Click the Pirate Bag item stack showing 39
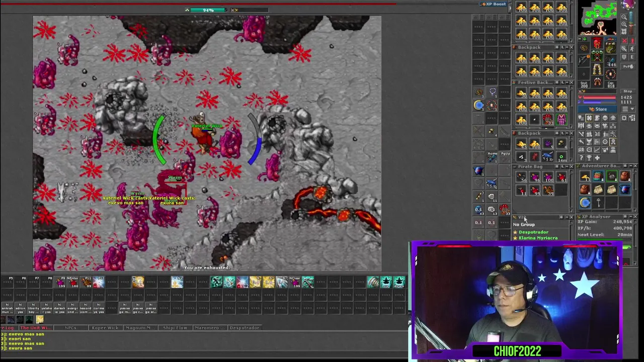Image resolution: width=644 pixels, height=362 pixels. click(x=548, y=190)
